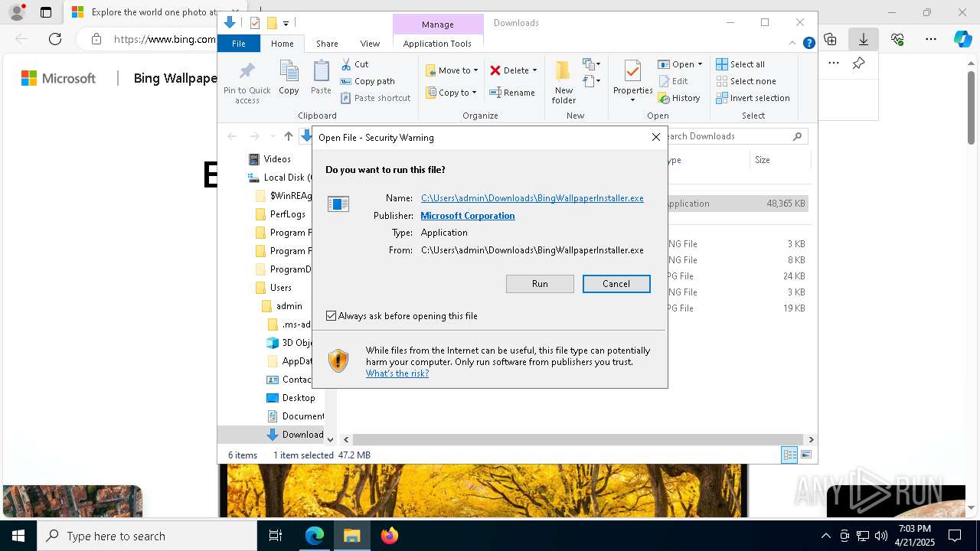The width and height of the screenshot is (980, 551).
Task: Open Task View on taskbar
Action: [276, 536]
